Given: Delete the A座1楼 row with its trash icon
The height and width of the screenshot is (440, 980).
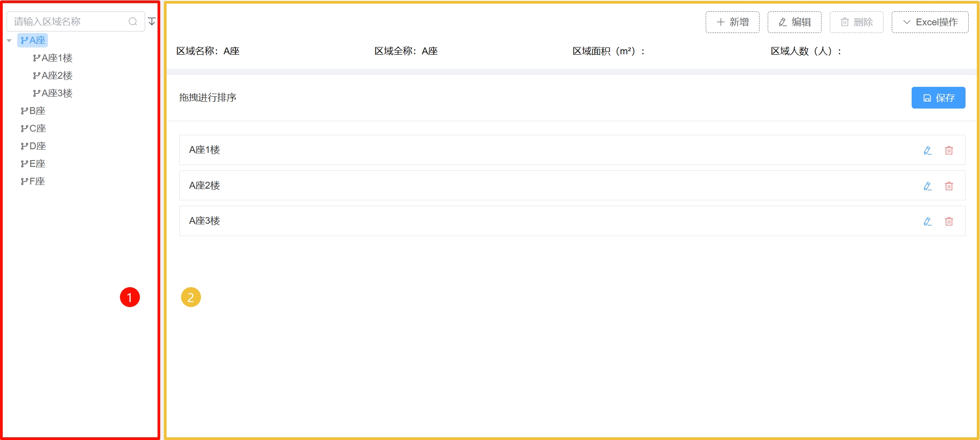Looking at the screenshot, I should [949, 150].
